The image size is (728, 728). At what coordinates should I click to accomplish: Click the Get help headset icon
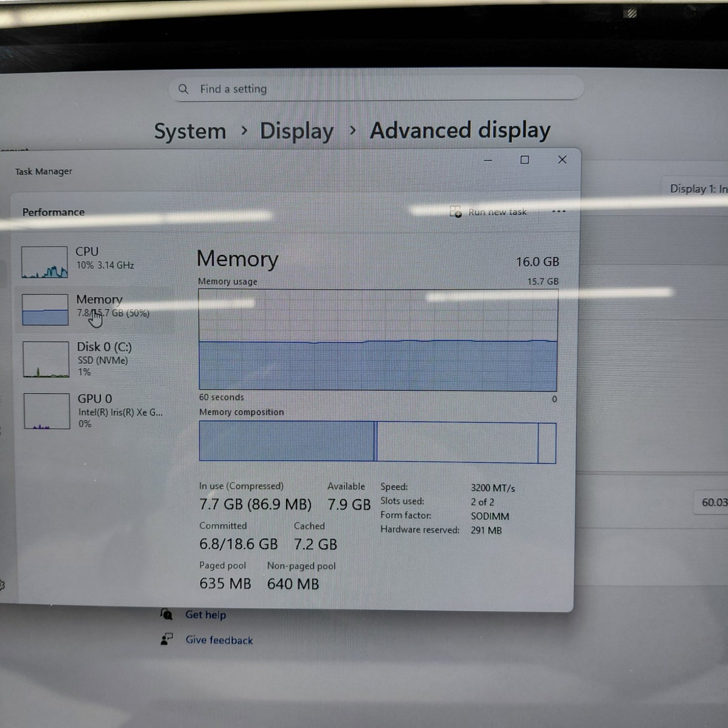tap(166, 614)
